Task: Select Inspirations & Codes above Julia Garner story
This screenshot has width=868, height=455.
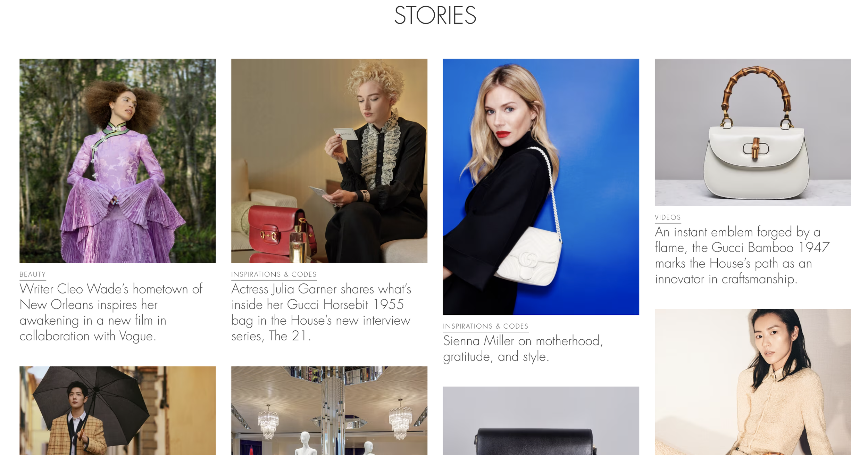Action: (274, 274)
